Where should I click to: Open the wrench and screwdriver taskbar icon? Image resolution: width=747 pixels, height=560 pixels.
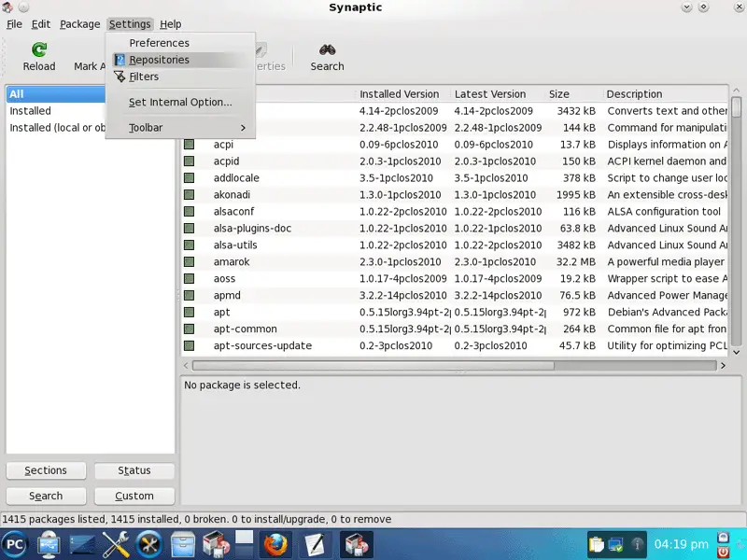(x=116, y=544)
